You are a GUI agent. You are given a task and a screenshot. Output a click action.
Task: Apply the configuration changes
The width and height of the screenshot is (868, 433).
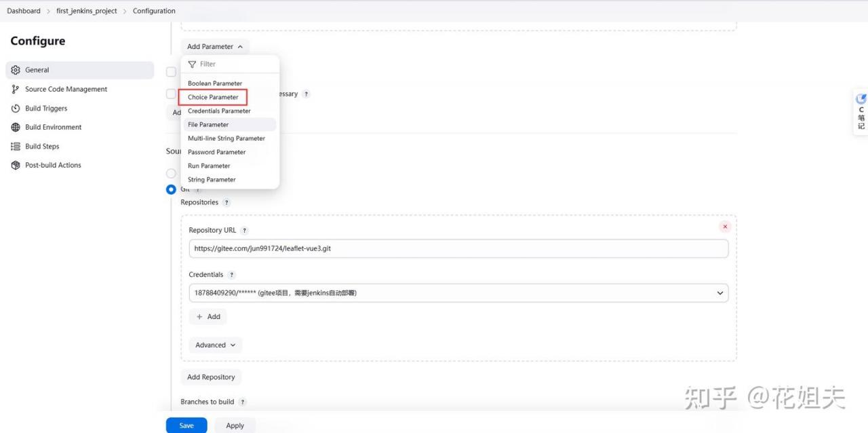(235, 426)
